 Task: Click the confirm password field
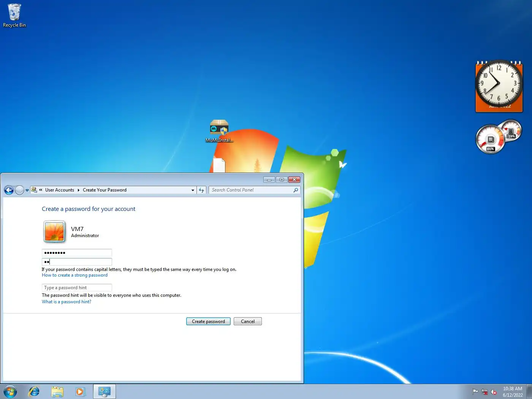[77, 262]
